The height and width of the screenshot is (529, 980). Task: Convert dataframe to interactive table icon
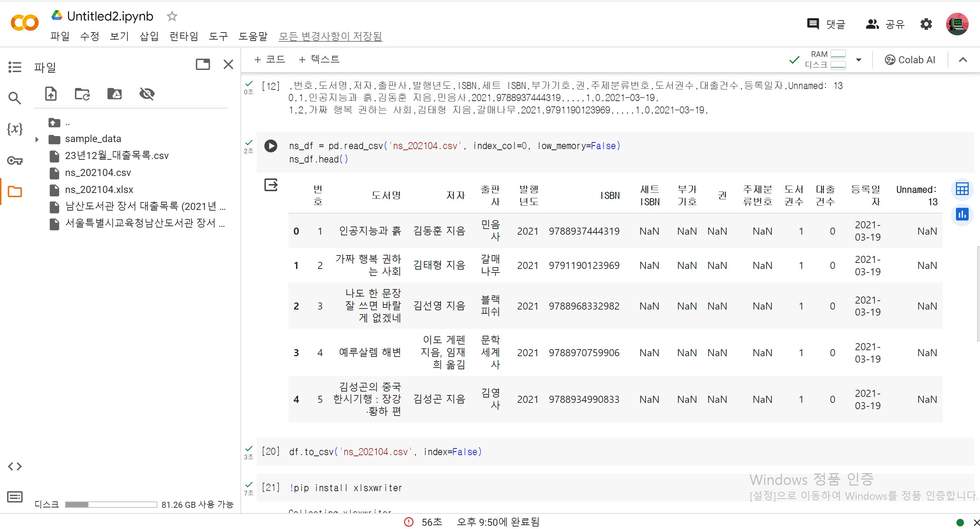tap(962, 189)
